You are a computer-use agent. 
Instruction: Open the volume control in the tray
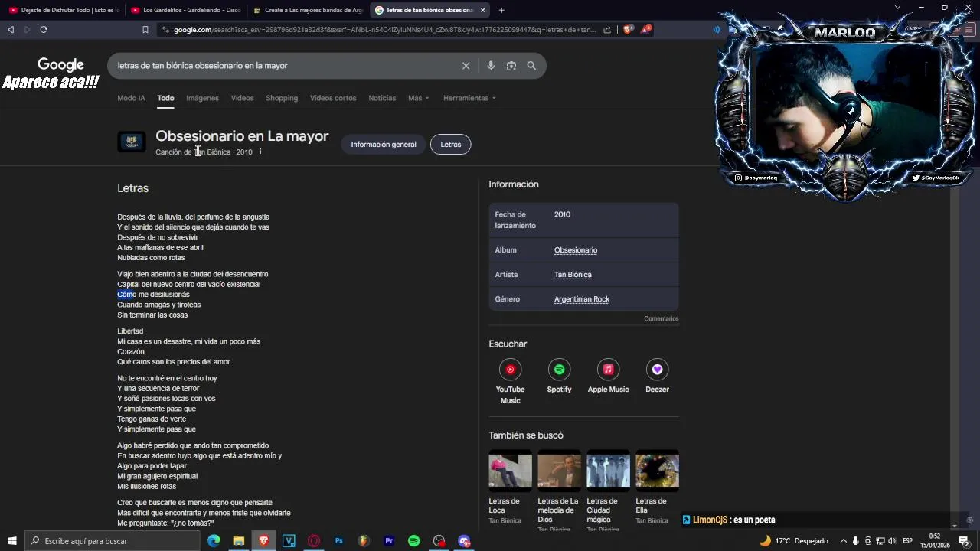point(892,541)
